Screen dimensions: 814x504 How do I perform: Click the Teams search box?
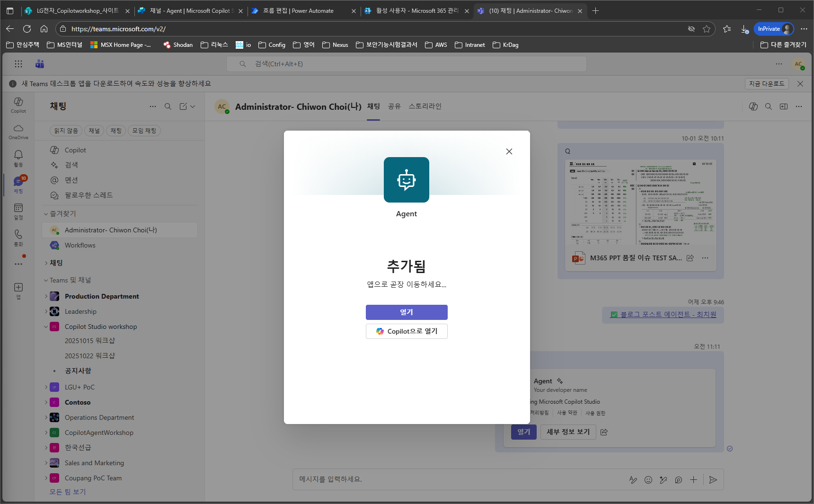coord(406,64)
